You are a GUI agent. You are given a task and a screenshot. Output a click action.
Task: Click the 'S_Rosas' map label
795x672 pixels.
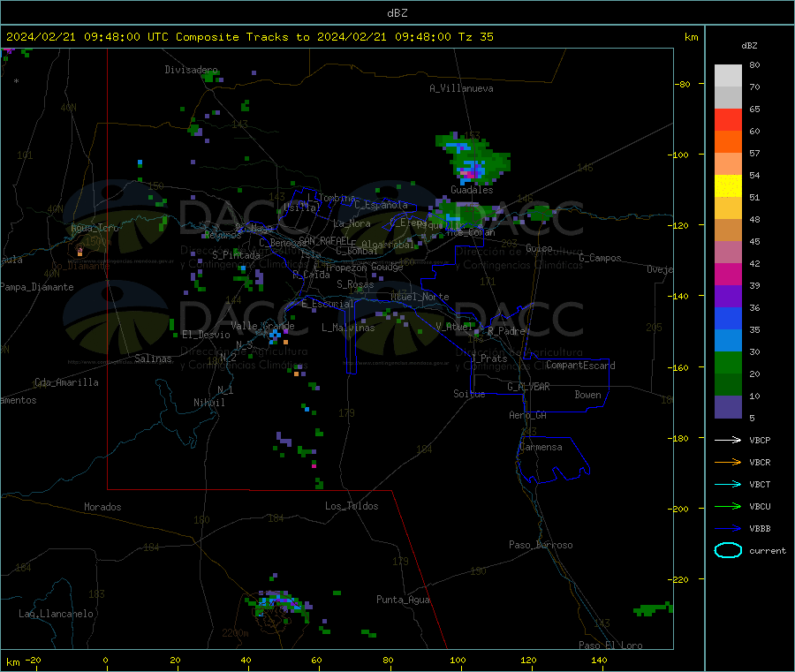click(x=355, y=284)
